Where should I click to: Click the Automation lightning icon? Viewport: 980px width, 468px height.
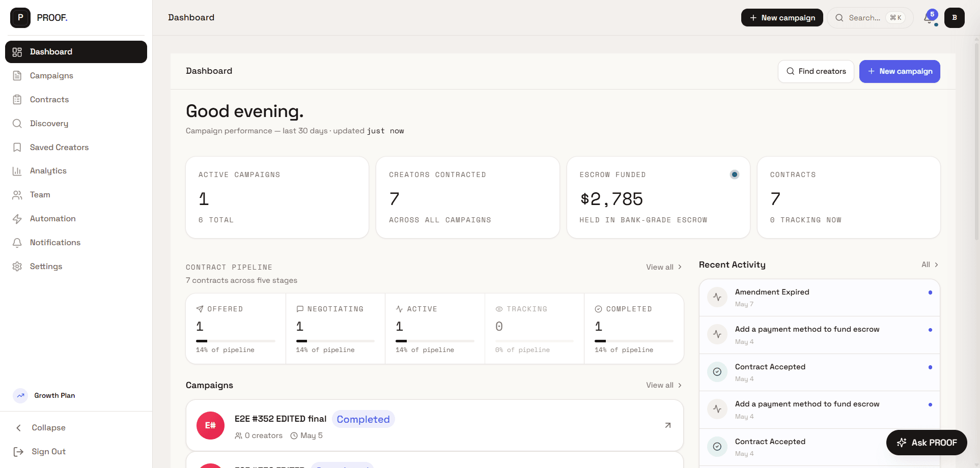tap(17, 219)
